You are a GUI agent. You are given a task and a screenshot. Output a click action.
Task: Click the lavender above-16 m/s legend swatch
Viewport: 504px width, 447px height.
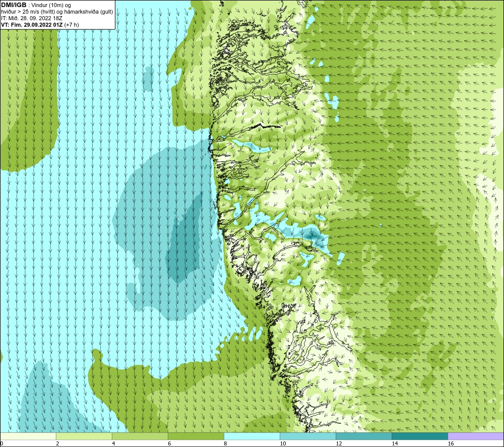click(476, 436)
